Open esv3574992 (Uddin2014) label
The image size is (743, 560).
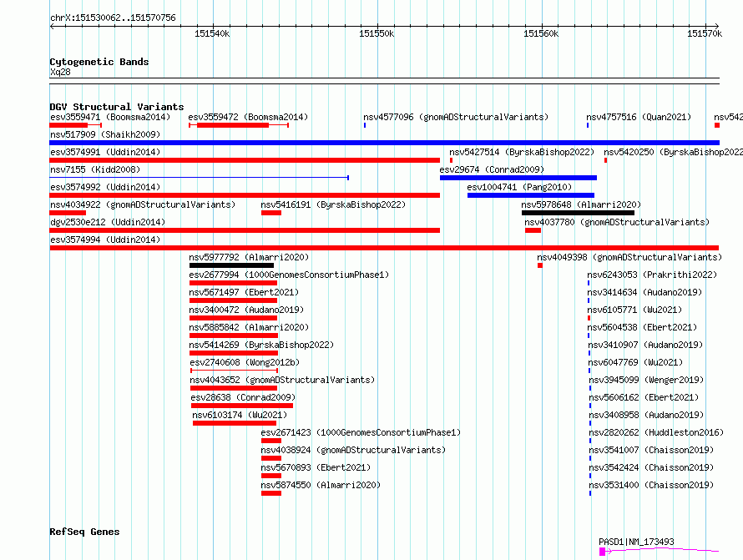105,187
